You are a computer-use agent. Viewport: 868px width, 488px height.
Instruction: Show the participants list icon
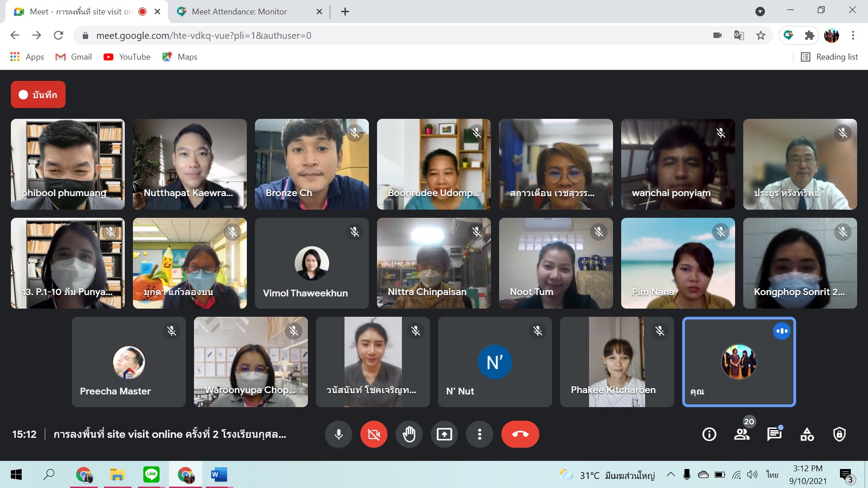click(x=741, y=435)
